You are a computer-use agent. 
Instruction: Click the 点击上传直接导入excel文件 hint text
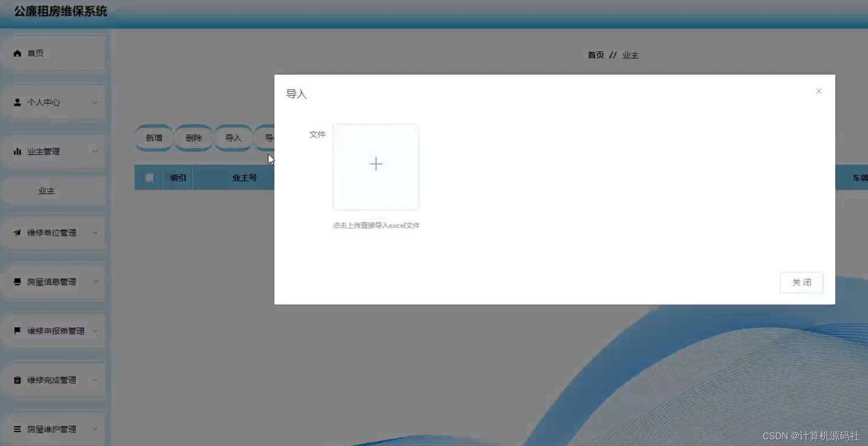point(376,226)
